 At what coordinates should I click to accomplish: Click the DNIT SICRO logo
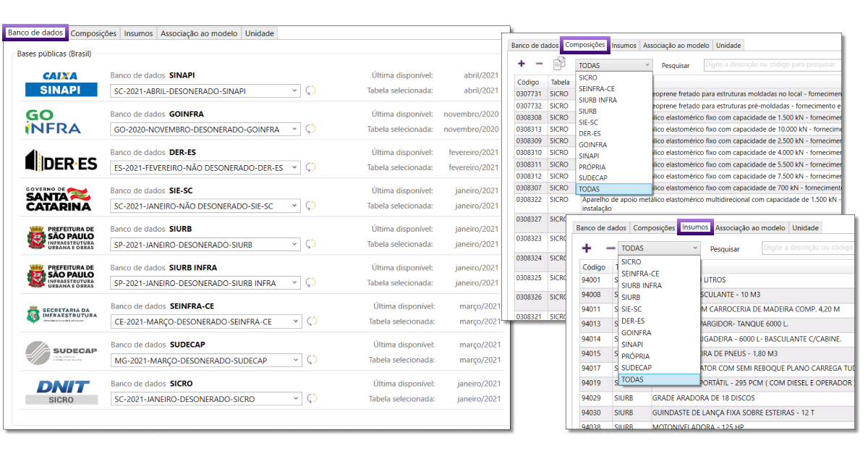click(61, 392)
